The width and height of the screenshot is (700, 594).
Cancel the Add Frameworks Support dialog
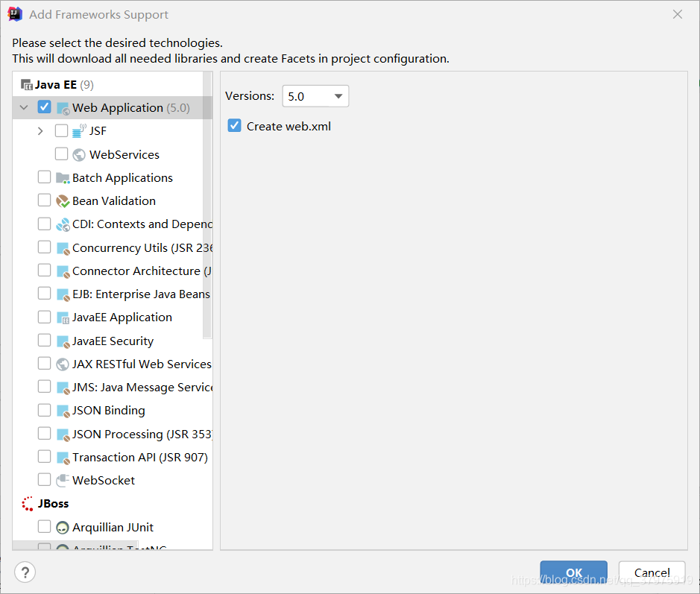[652, 572]
